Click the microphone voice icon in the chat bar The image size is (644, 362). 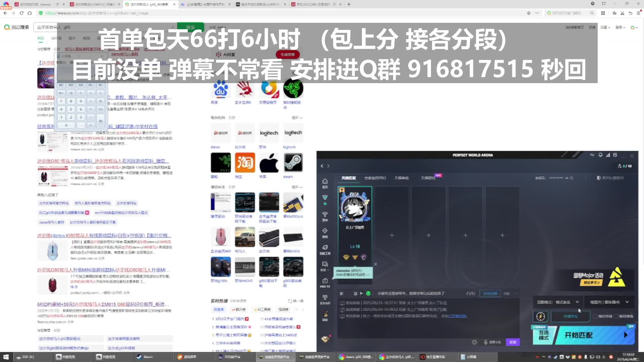(486, 342)
